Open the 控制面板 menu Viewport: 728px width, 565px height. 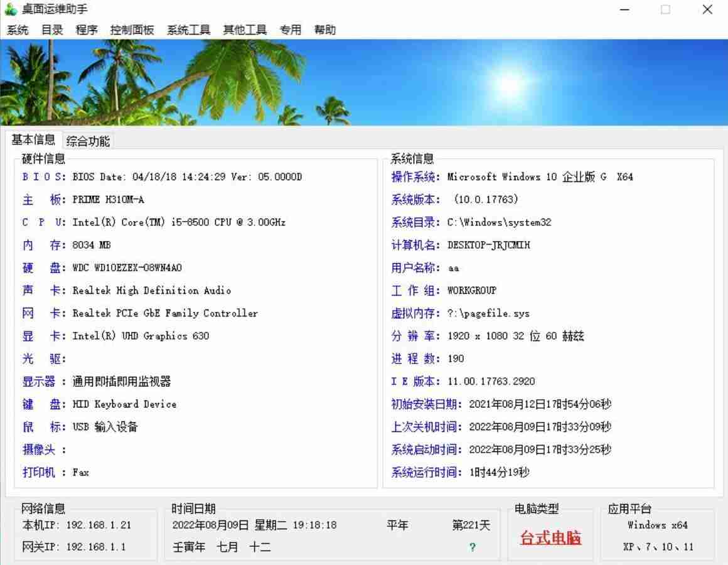tap(132, 30)
